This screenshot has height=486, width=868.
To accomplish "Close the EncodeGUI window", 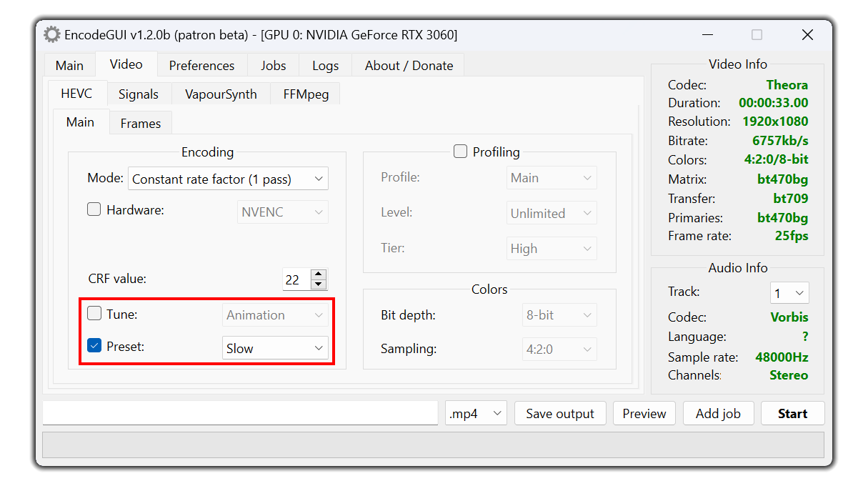I will (x=807, y=34).
